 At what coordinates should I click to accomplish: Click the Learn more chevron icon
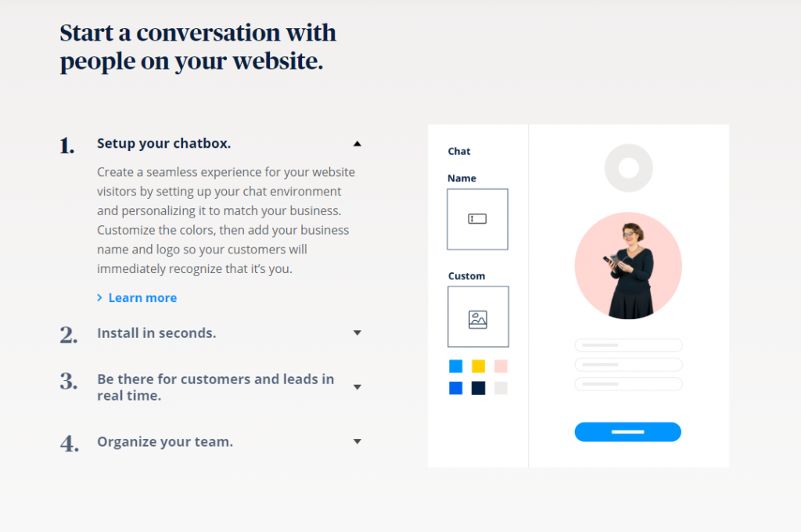click(x=99, y=298)
